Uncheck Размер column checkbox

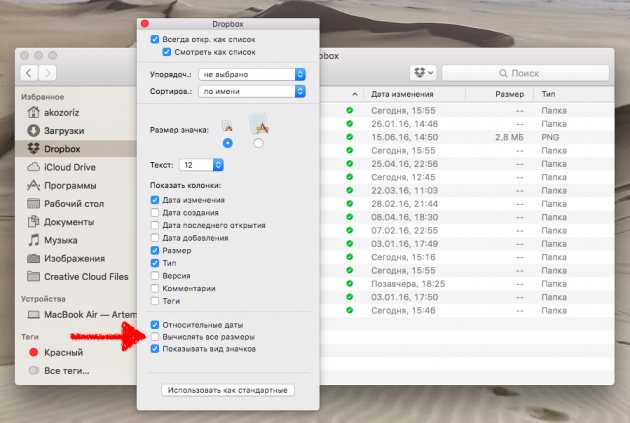pyautogui.click(x=155, y=250)
